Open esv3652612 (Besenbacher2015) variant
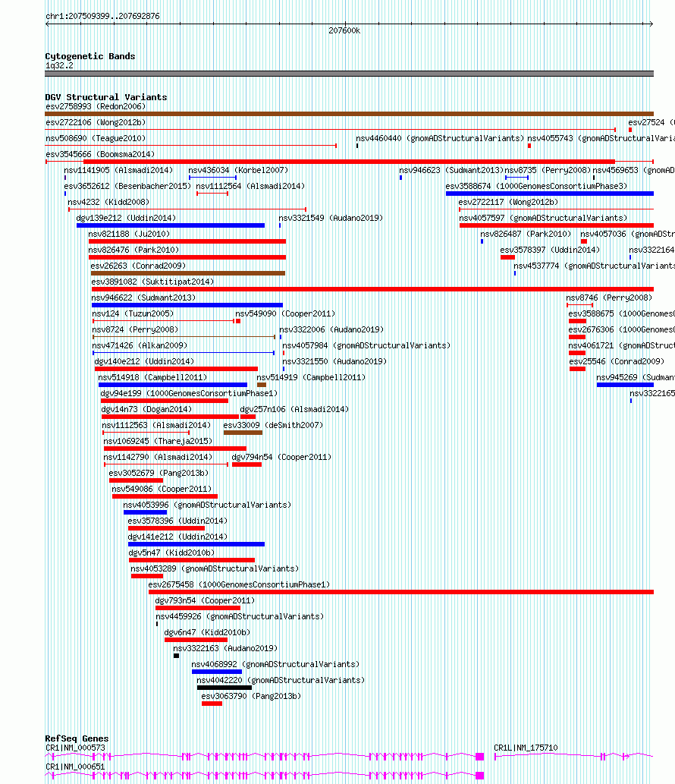Screen dimensions: 675x784 (x=127, y=187)
